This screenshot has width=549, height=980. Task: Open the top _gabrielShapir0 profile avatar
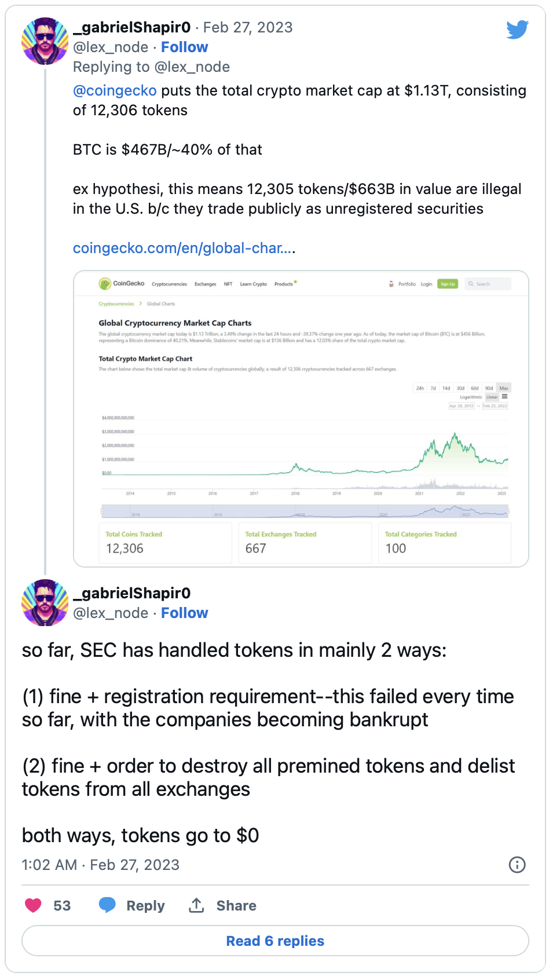coord(45,41)
